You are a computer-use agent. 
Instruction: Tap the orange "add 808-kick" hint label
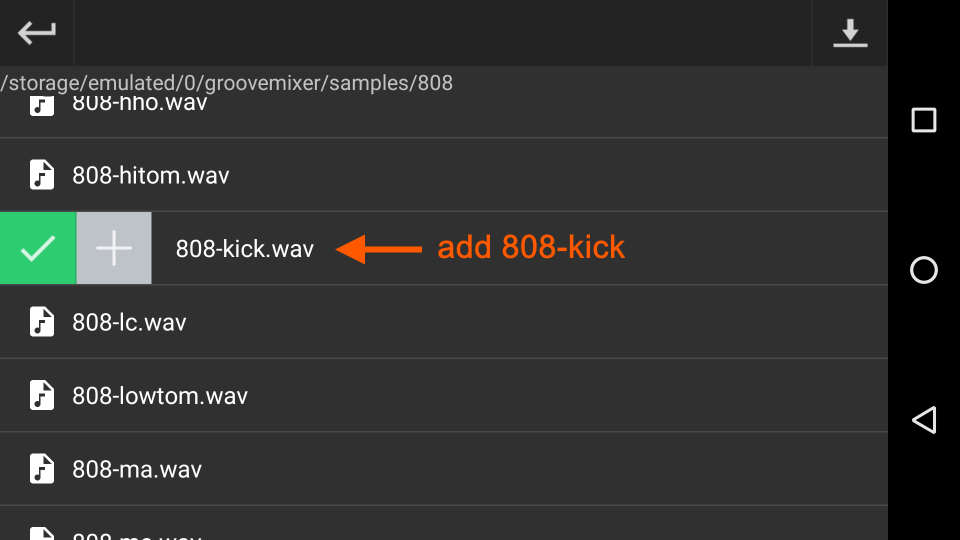coord(531,248)
